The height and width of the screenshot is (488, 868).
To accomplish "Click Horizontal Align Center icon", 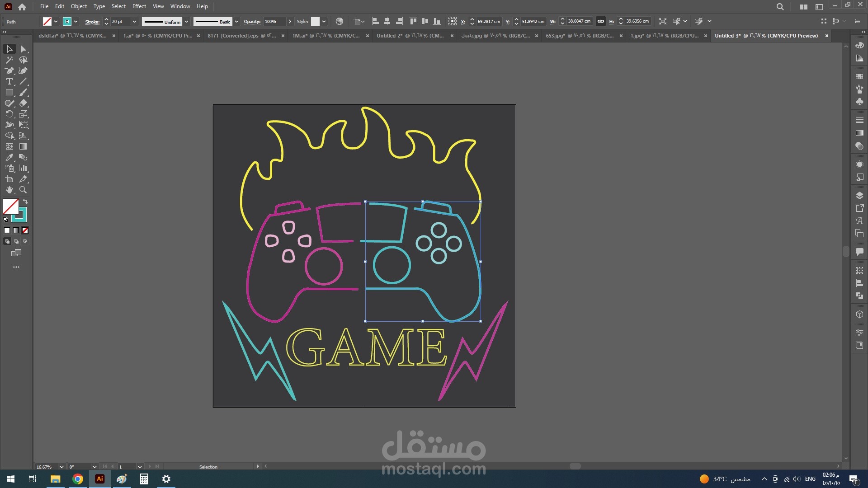I will coord(387,21).
